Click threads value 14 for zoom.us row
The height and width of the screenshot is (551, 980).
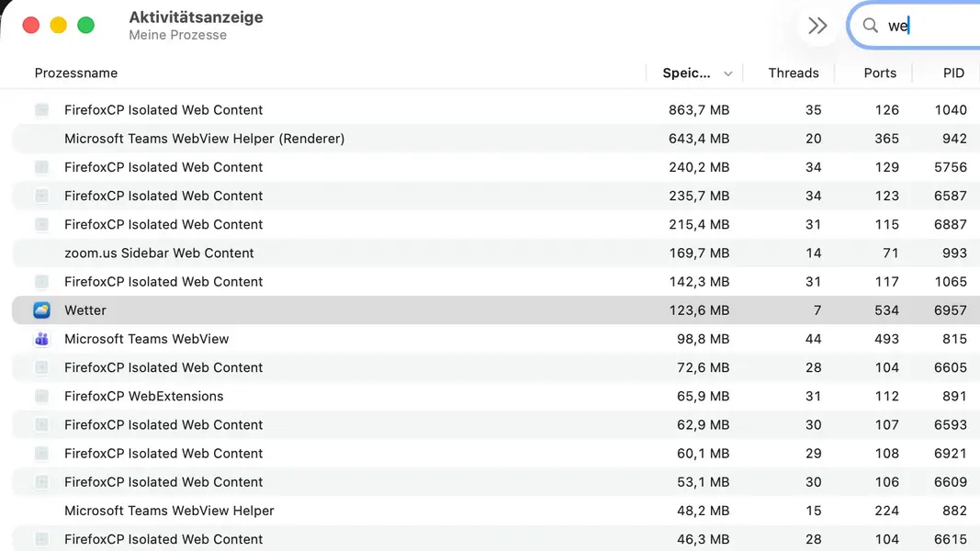pos(813,253)
